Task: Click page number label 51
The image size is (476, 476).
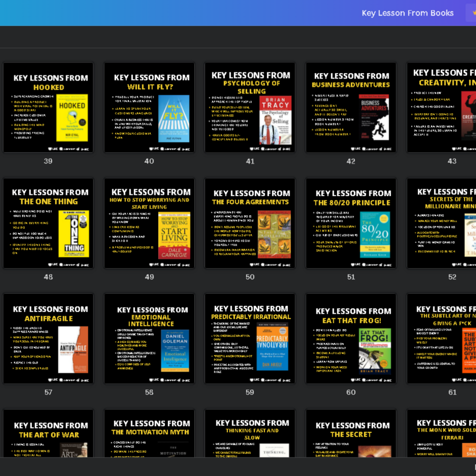Action: click(x=351, y=277)
